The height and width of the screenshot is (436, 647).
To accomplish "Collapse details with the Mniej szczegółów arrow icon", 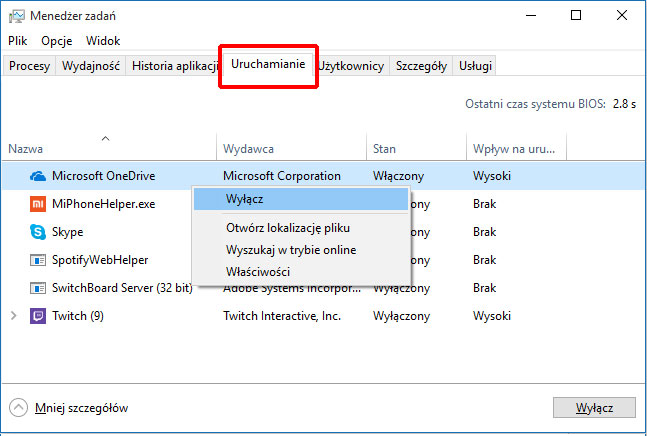I will point(19,408).
